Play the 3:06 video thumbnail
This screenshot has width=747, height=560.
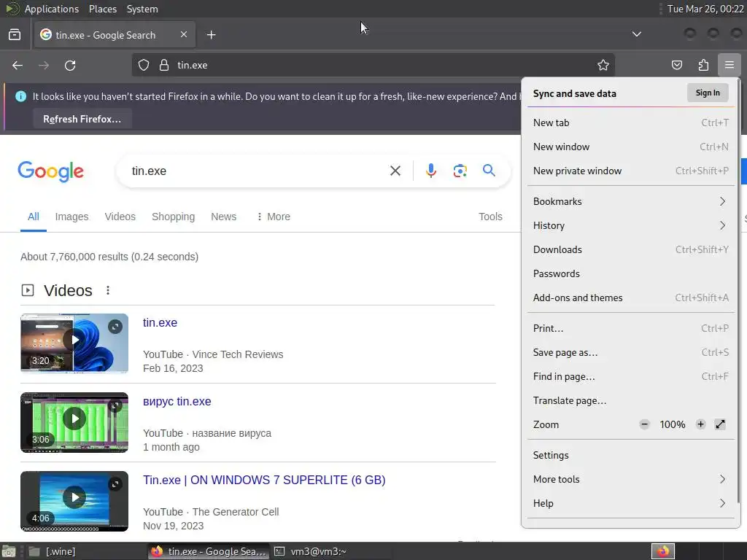pos(74,422)
